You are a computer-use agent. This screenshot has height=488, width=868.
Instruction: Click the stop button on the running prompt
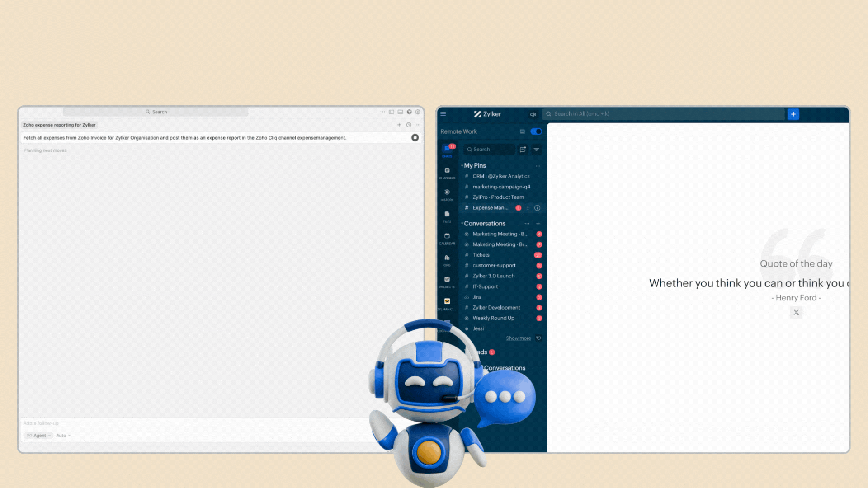[415, 138]
